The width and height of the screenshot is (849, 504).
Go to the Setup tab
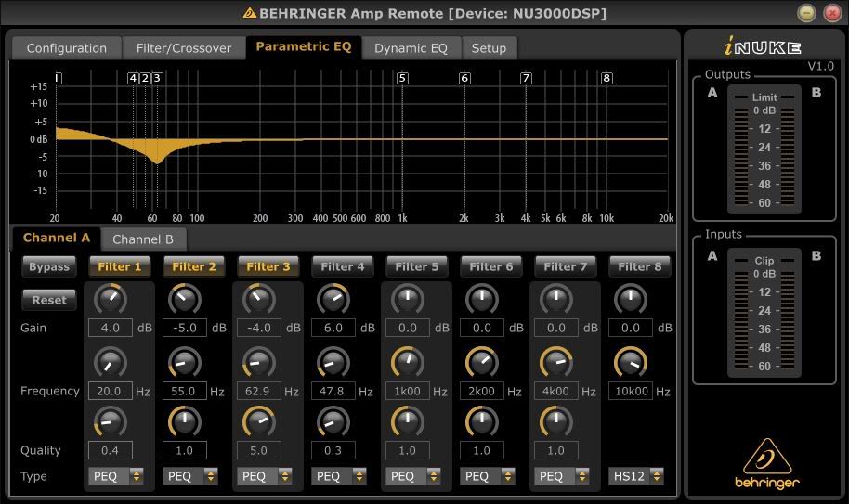click(x=489, y=48)
